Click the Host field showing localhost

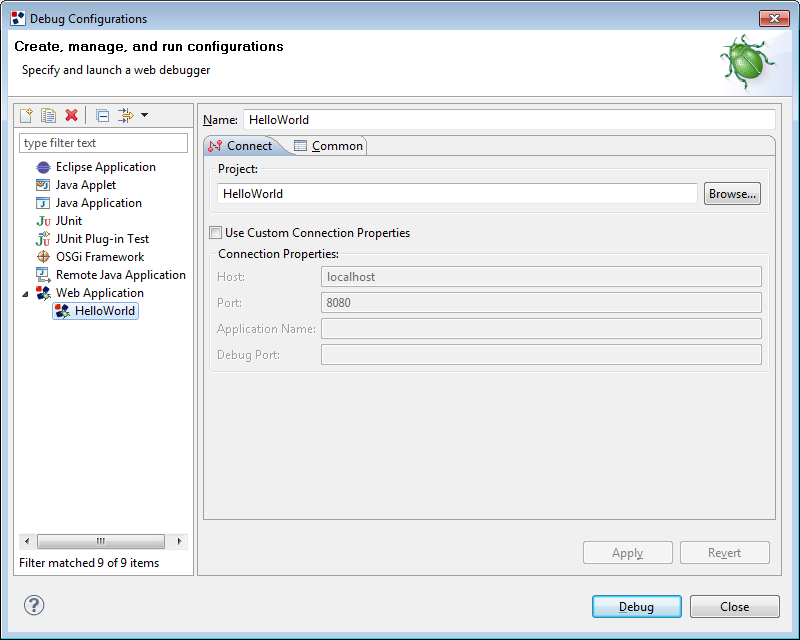(541, 277)
